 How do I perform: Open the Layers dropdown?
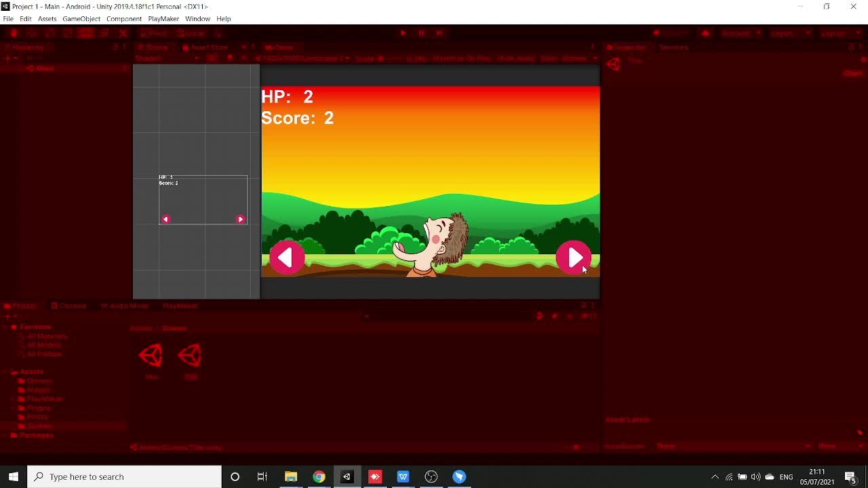pyautogui.click(x=789, y=33)
